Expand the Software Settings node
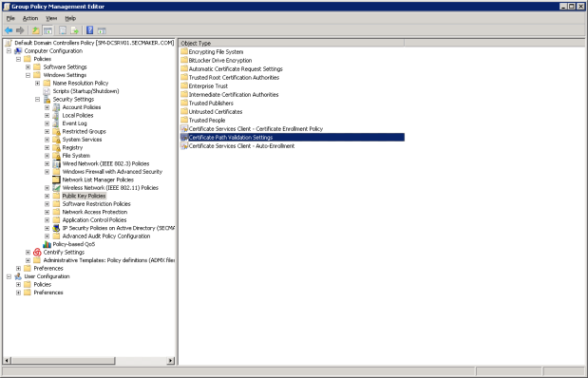The width and height of the screenshot is (588, 378). [x=28, y=67]
